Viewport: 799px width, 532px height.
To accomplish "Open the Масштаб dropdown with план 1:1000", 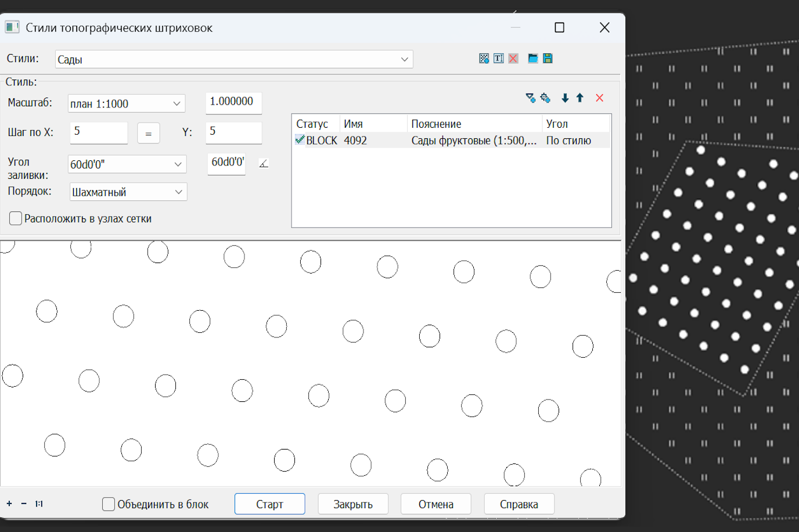I will point(177,104).
